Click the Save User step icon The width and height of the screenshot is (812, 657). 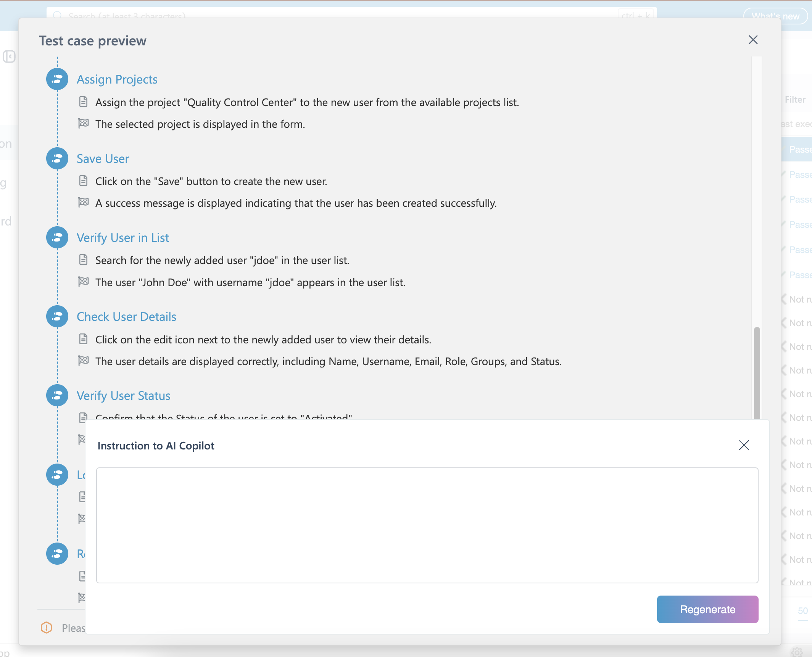click(57, 158)
